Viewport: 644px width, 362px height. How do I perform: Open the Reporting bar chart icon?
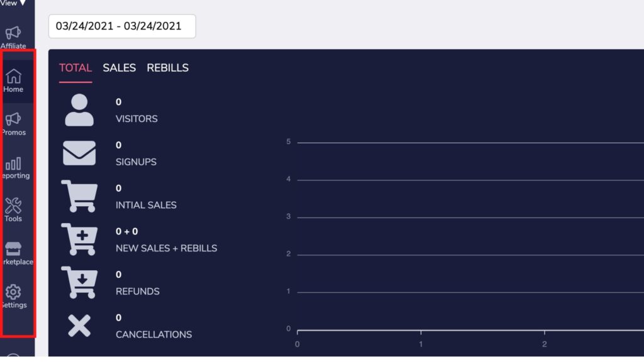coord(13,163)
